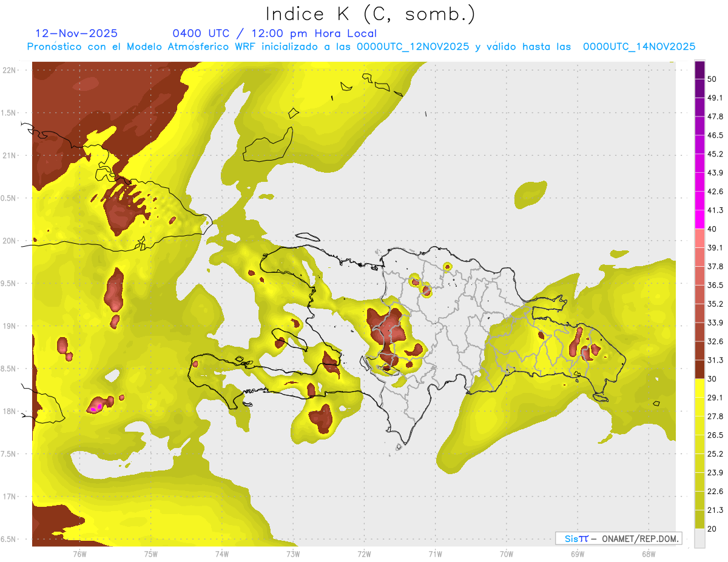
Task: Click the olive colorbar swatch above 20
Action: [x=700, y=519]
